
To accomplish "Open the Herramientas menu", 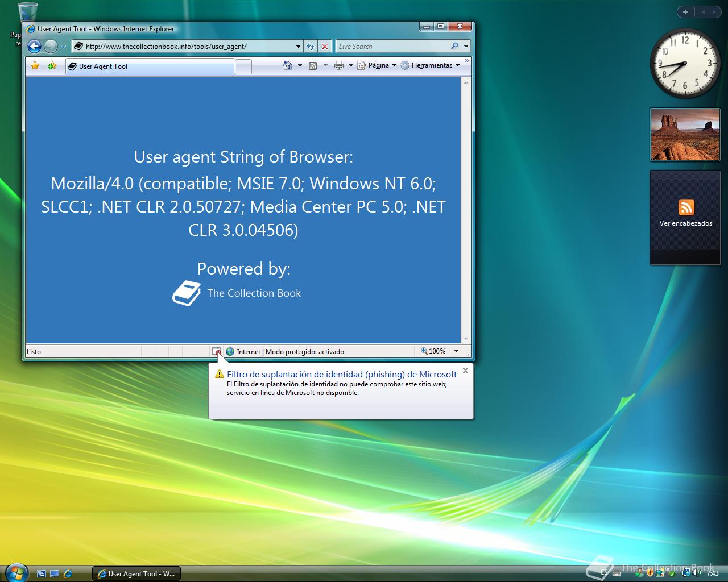I will (x=430, y=65).
